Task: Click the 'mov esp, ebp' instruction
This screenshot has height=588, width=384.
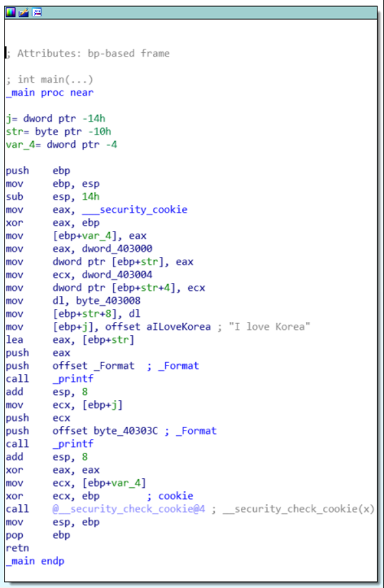Action: 53,522
